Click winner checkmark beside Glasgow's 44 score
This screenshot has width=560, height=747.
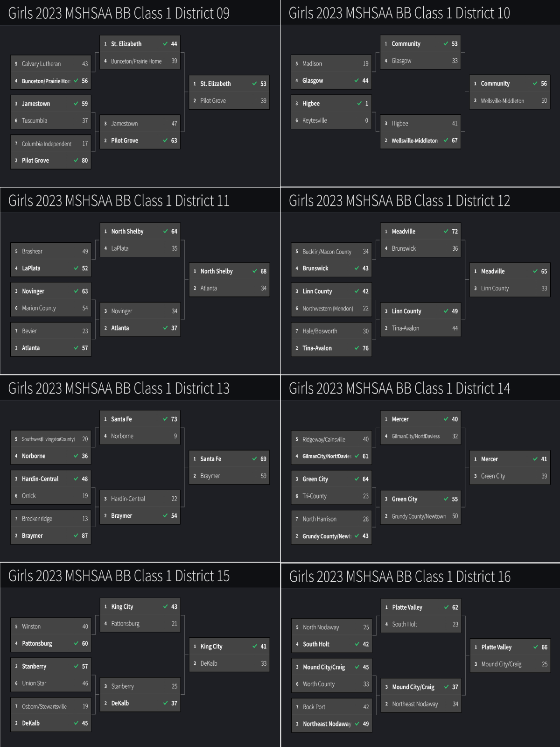(357, 80)
